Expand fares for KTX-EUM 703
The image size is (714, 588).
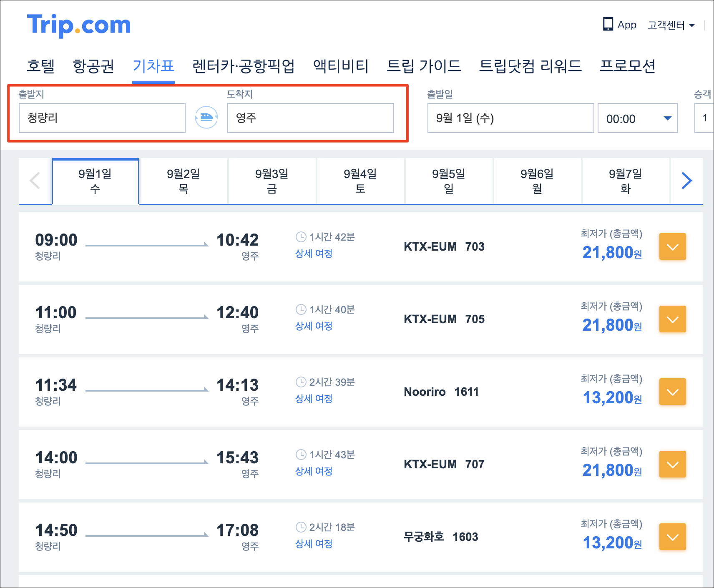[x=672, y=247]
